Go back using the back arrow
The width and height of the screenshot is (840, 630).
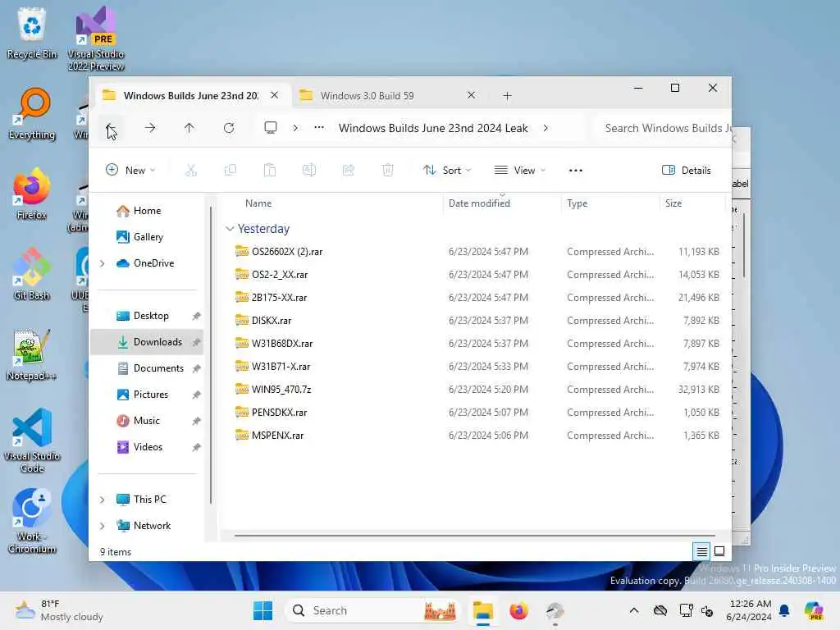coord(111,128)
